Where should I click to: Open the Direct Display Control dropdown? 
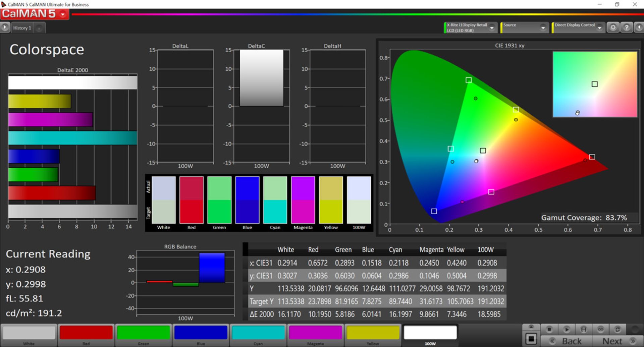pos(599,28)
